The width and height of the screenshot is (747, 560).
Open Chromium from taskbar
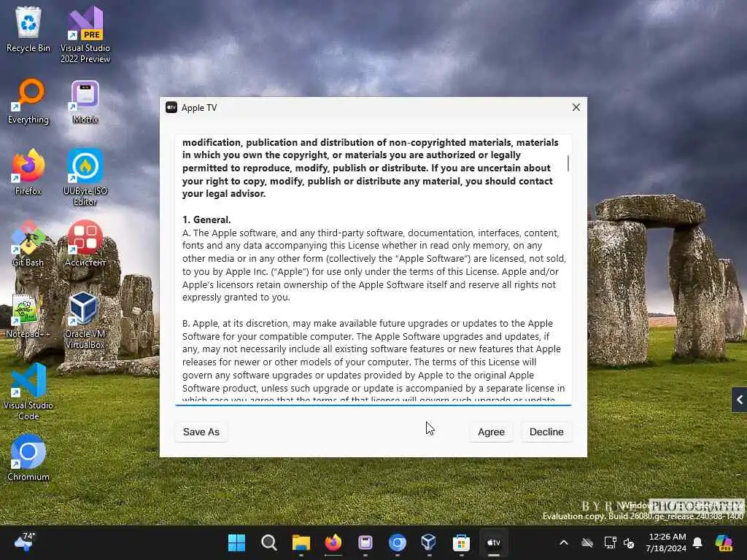point(398,542)
